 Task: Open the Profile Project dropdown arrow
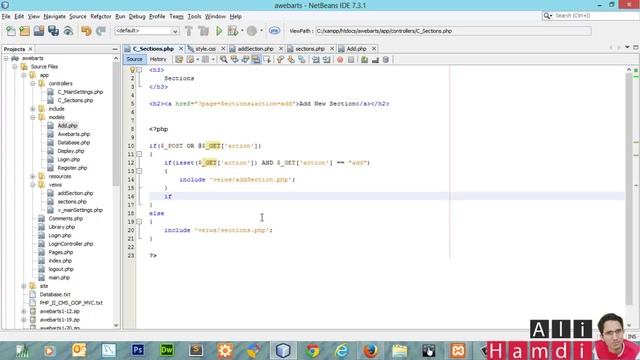coord(261,31)
